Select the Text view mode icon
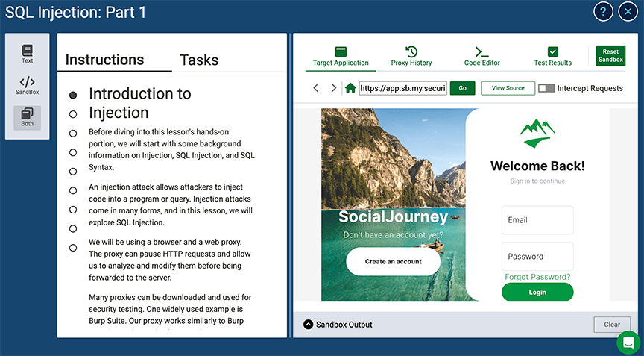Viewport: 644px width, 356px height. click(27, 54)
